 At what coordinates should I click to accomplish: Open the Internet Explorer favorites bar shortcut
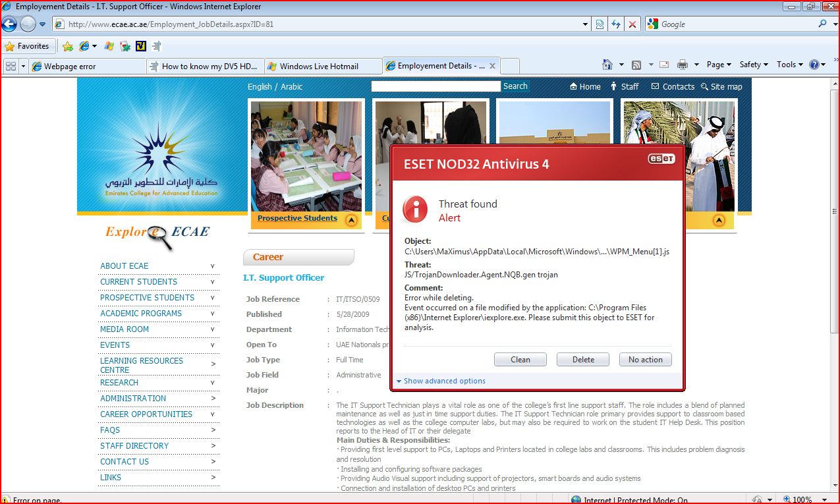tap(84, 46)
